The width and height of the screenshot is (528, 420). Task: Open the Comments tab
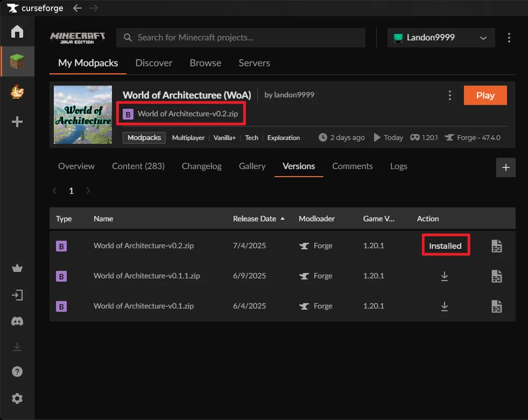(352, 166)
